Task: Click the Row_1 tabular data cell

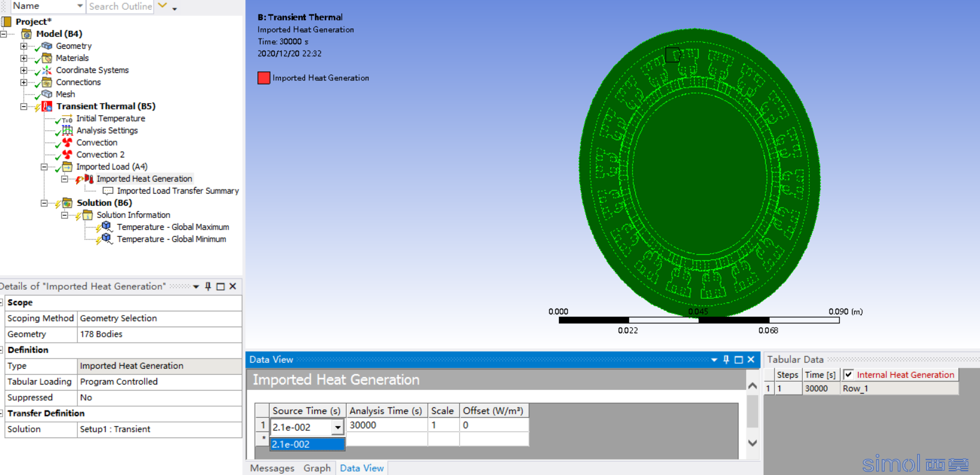Action: tap(899, 389)
